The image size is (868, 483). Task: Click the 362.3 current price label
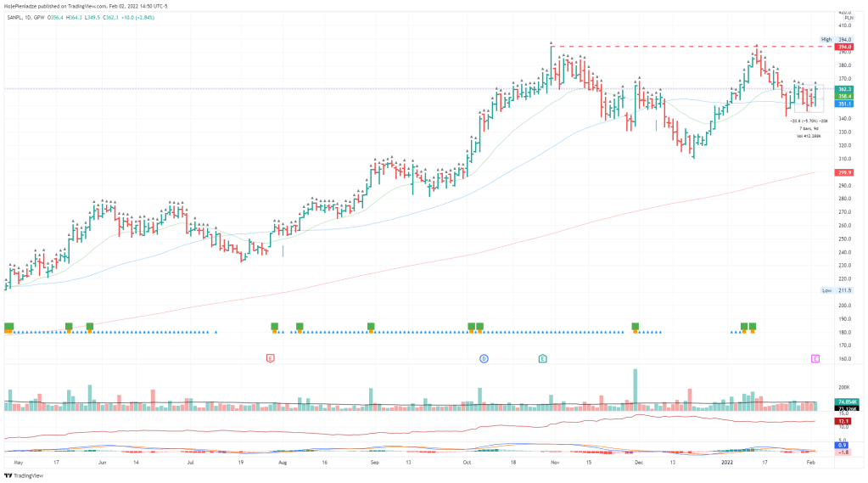pos(844,89)
